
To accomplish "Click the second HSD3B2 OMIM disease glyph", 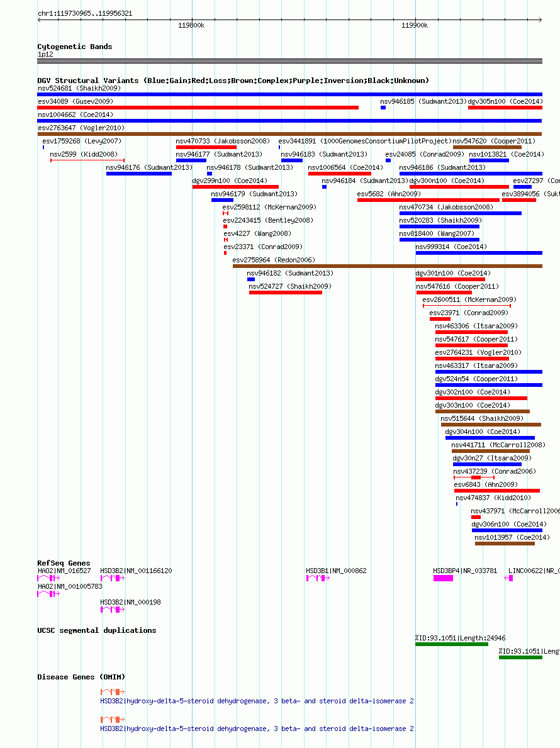I will [x=113, y=720].
